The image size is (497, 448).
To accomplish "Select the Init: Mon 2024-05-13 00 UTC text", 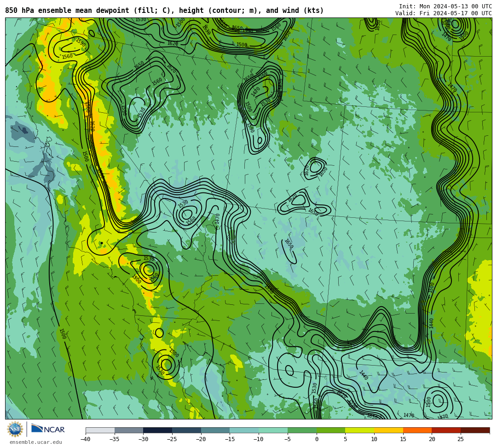I will tap(445, 6).
